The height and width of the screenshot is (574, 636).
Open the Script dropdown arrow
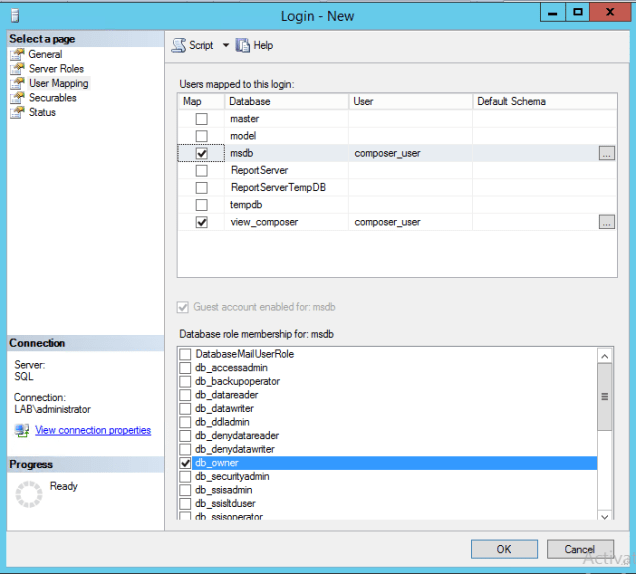point(226,45)
